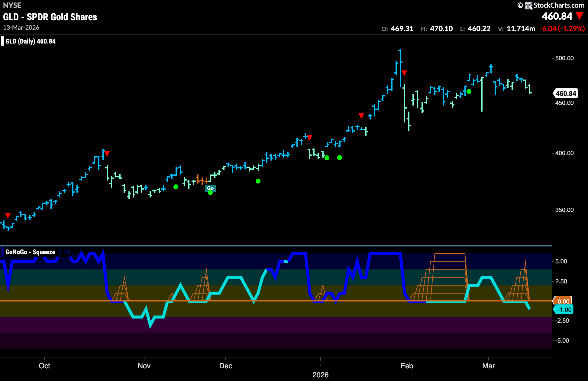Image resolution: width=588 pixels, height=381 pixels.
Task: Click the -6.04 (-1.29%) change value
Action: (x=562, y=29)
